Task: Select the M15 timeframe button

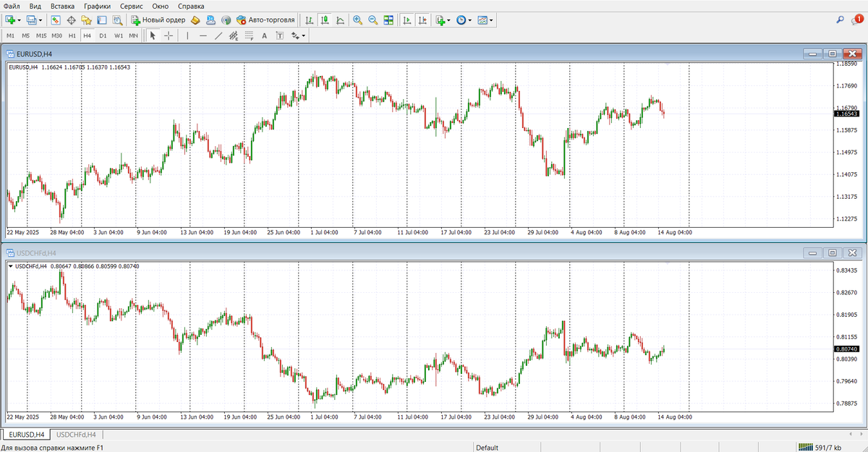Action: pyautogui.click(x=41, y=35)
